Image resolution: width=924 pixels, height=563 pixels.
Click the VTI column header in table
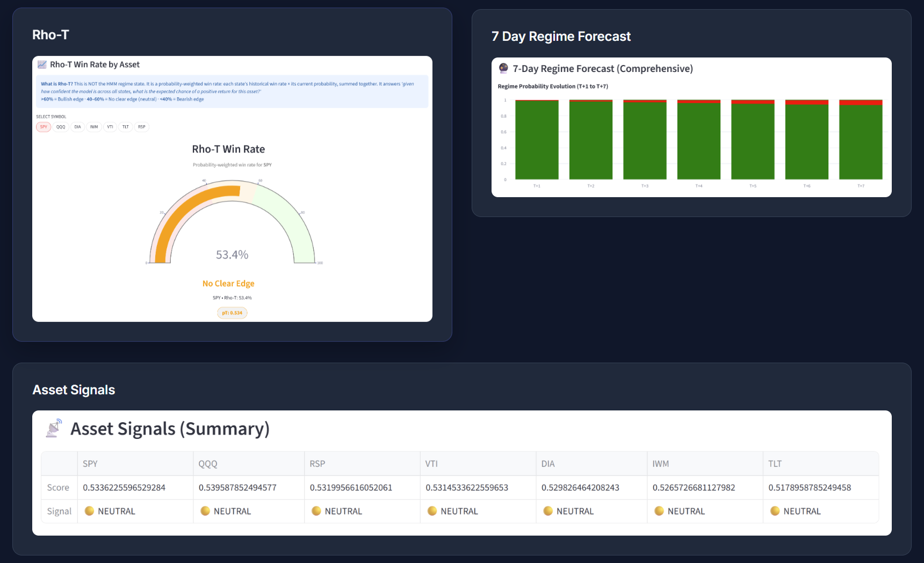coord(431,464)
